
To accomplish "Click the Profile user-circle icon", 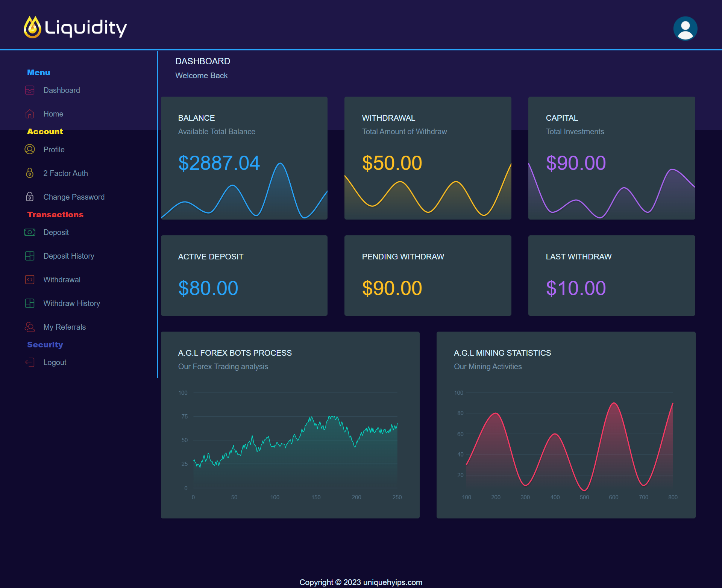I will point(30,150).
